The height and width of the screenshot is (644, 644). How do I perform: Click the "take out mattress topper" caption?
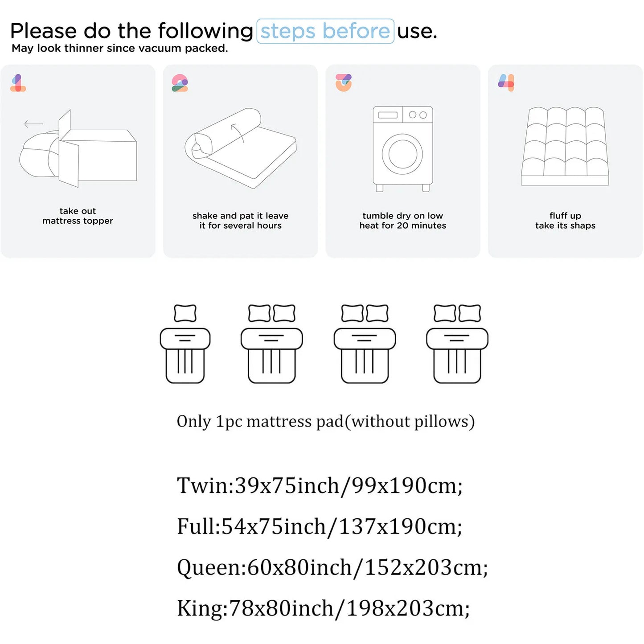[x=78, y=216]
